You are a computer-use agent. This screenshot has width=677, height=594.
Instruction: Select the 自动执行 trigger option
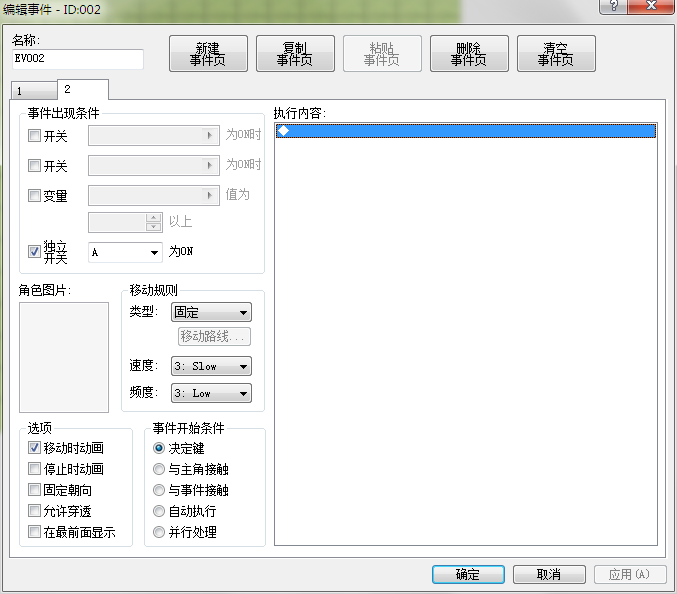159,511
